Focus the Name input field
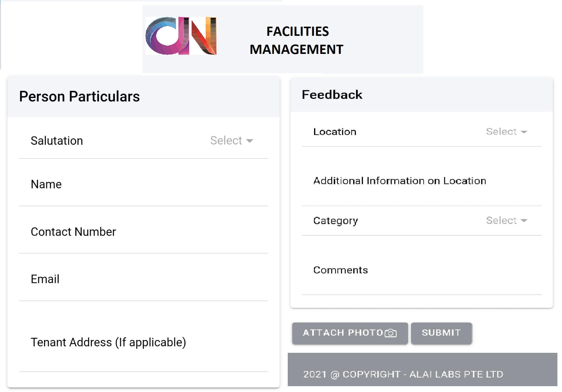Viewport: 562px width, 392px height. [x=143, y=185]
